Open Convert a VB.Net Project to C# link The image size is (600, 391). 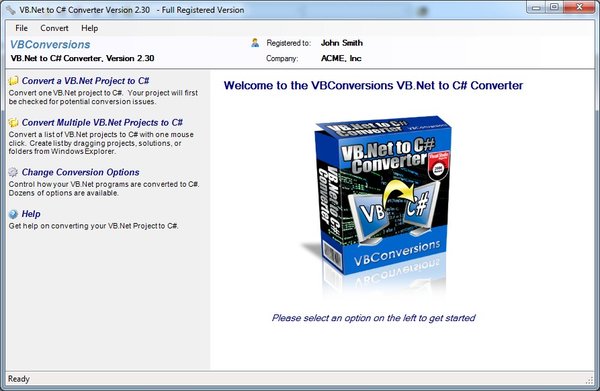85,81
